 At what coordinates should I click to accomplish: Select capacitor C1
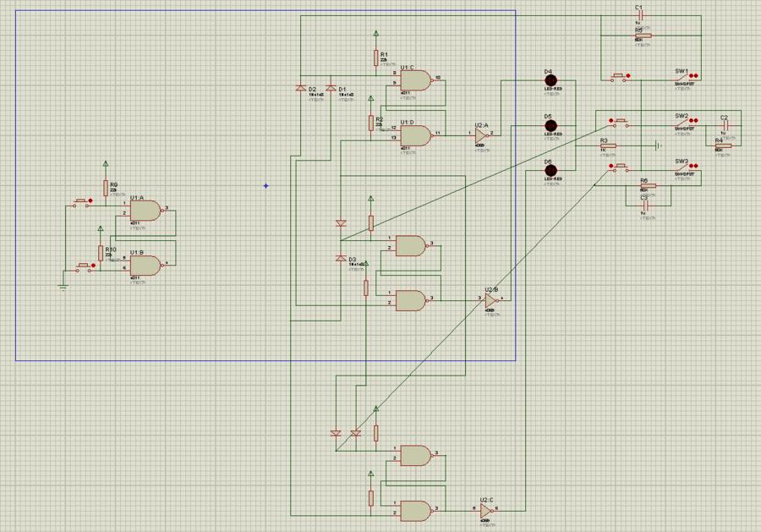pyautogui.click(x=639, y=16)
